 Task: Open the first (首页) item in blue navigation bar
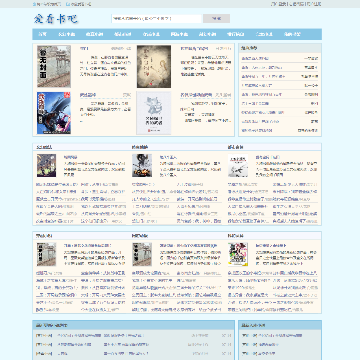pos(42,34)
